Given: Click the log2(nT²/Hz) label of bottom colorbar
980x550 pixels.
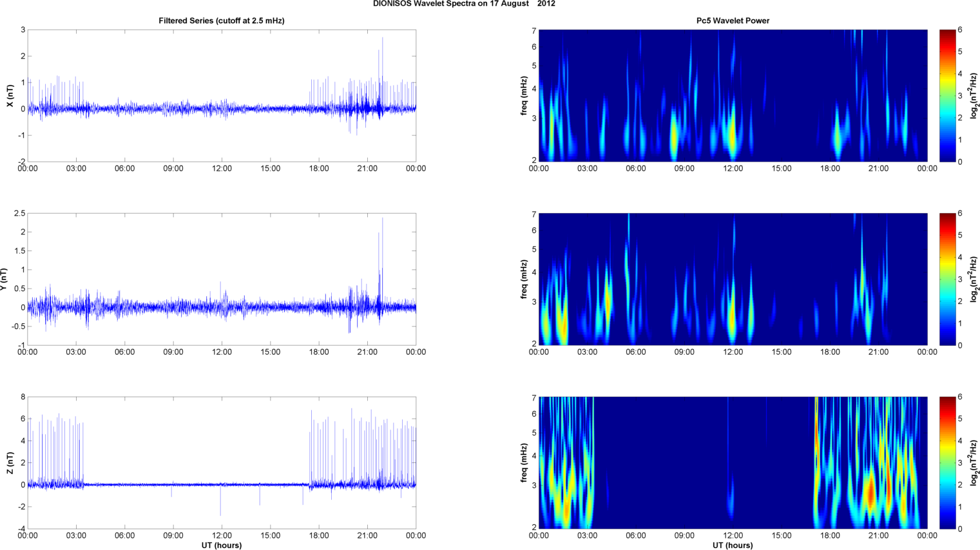Looking at the screenshot, I should 974,463.
